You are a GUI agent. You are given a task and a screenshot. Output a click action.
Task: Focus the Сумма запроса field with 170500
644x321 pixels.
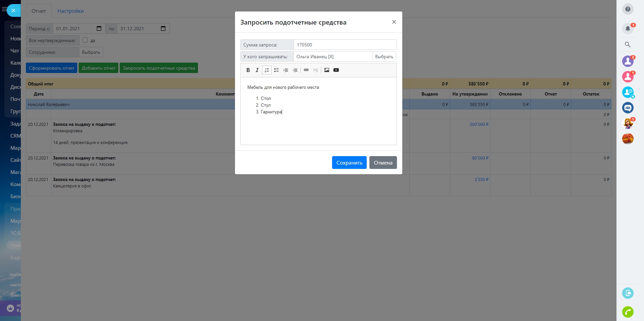[x=345, y=45]
